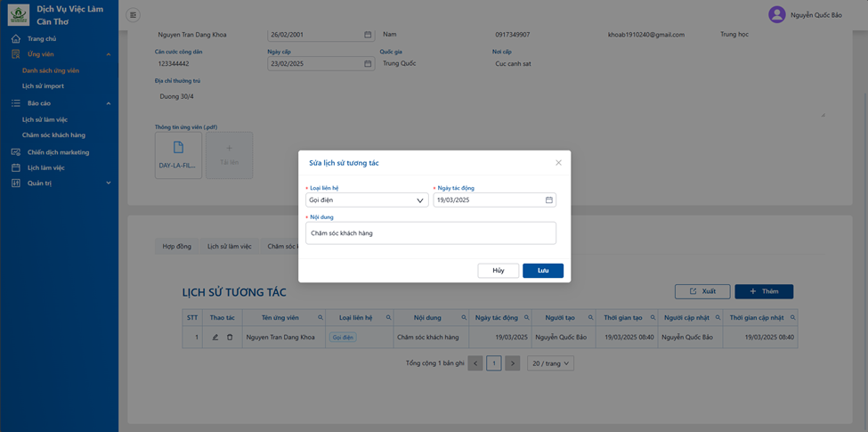This screenshot has width=868, height=432.
Task: Go to next page arrow
Action: click(x=513, y=363)
